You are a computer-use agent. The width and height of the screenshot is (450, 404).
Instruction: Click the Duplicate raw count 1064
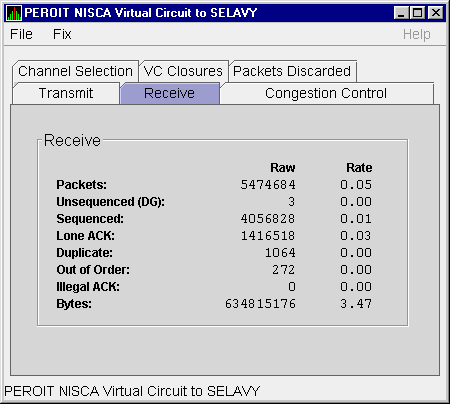(280, 253)
